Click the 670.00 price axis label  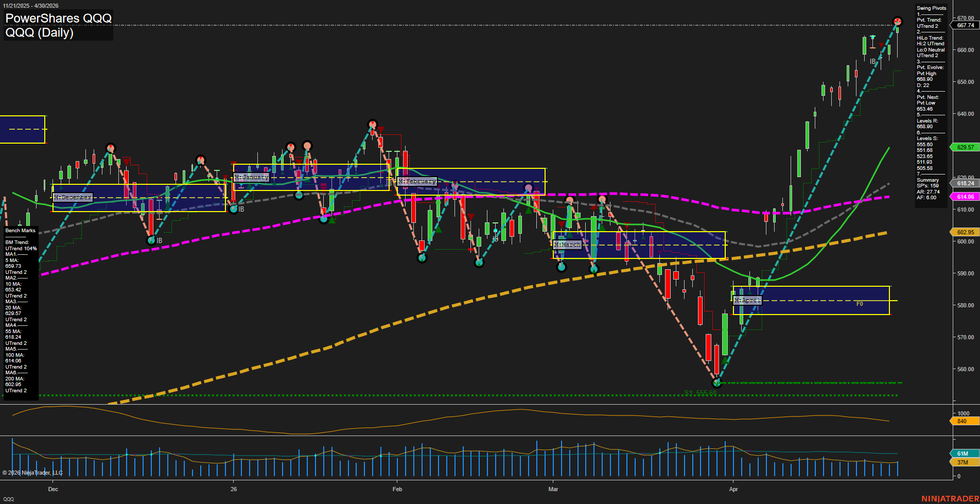click(965, 18)
